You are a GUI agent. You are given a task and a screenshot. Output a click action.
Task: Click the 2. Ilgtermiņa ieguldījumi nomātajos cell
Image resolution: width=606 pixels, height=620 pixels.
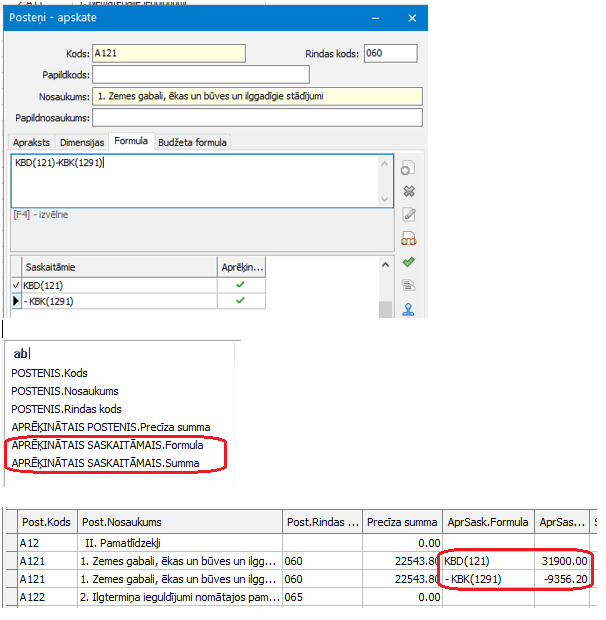(x=180, y=597)
